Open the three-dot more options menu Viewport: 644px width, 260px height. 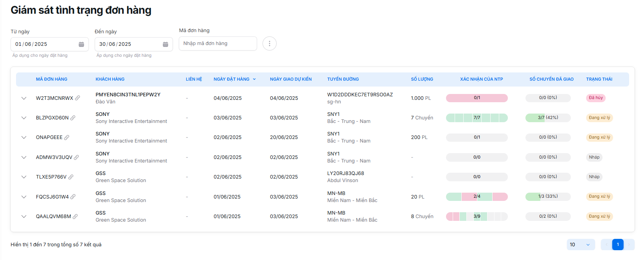point(269,43)
